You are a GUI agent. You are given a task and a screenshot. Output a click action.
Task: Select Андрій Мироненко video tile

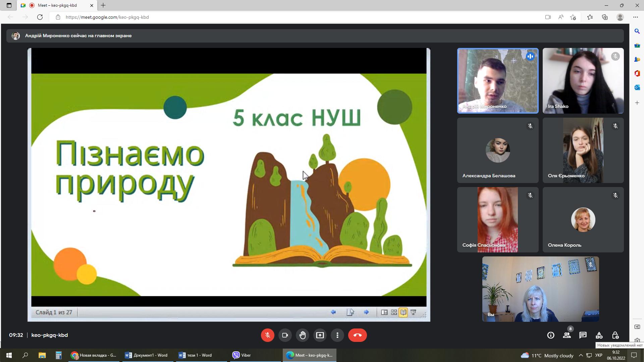498,80
